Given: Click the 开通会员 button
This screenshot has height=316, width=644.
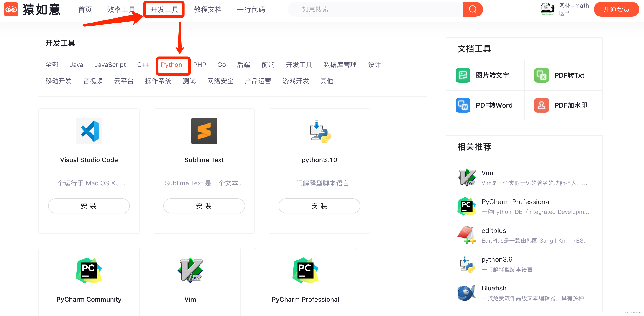Looking at the screenshot, I should click(x=616, y=9).
